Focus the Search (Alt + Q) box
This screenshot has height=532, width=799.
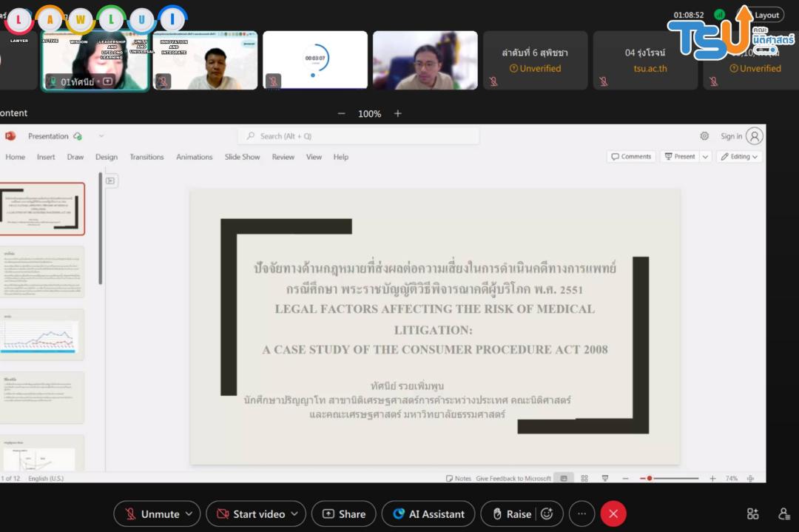point(359,136)
